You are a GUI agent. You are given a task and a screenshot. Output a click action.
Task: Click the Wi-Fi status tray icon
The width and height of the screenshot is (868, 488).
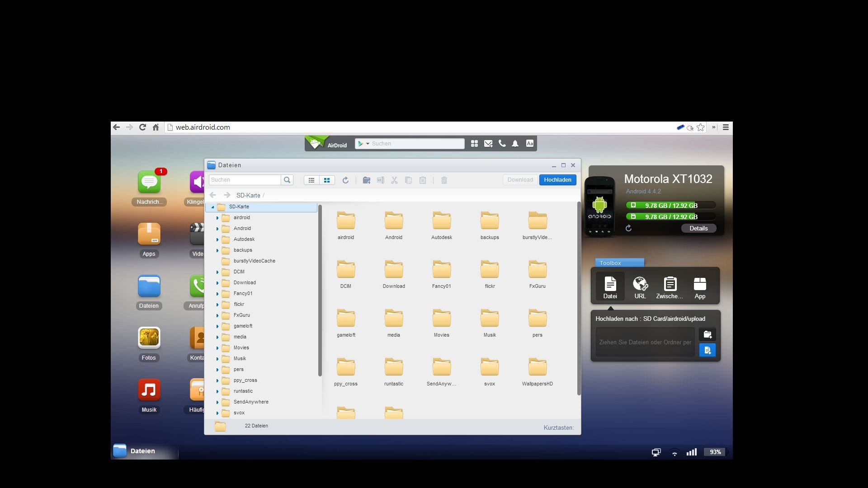(675, 452)
